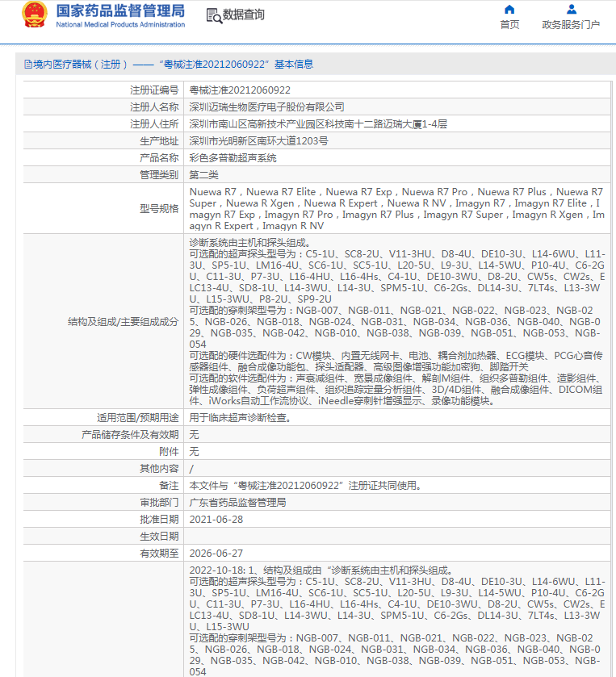Select the 型号规格 label
616x677 pixels.
(159, 209)
